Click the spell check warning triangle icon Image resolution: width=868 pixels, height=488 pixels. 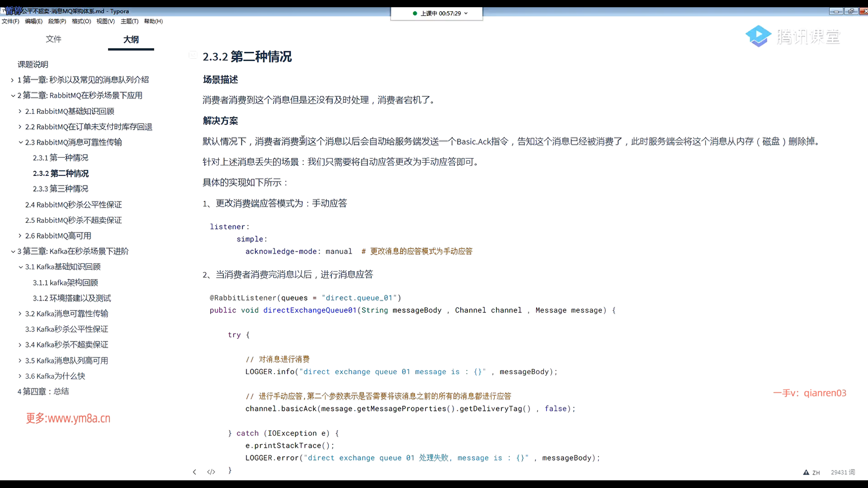[806, 473]
